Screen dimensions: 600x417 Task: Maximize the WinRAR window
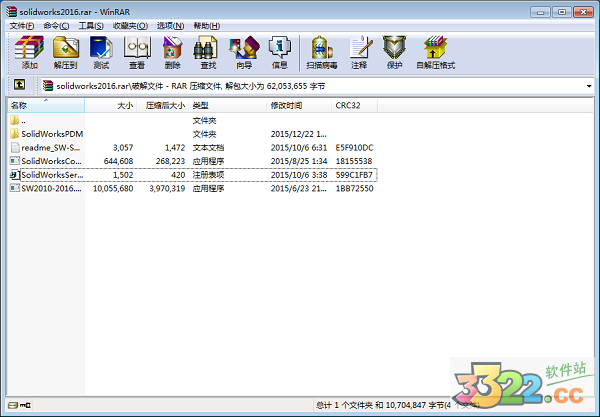point(562,12)
